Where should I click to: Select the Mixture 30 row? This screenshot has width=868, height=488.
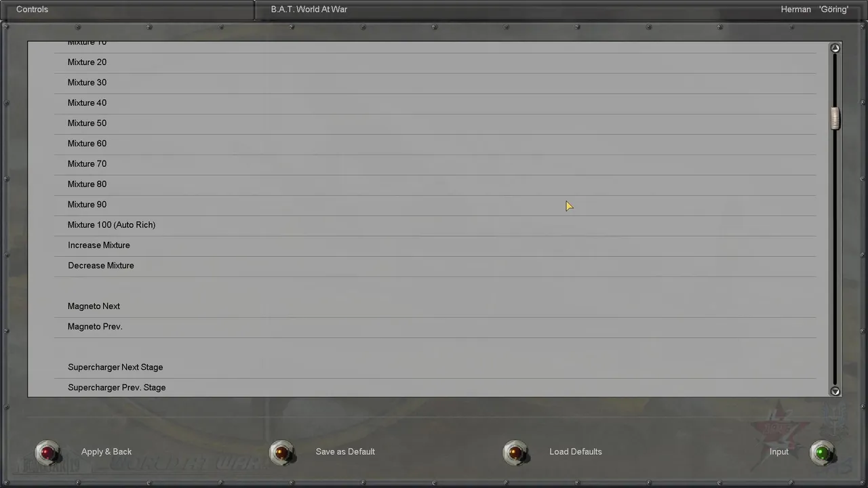[435, 83]
